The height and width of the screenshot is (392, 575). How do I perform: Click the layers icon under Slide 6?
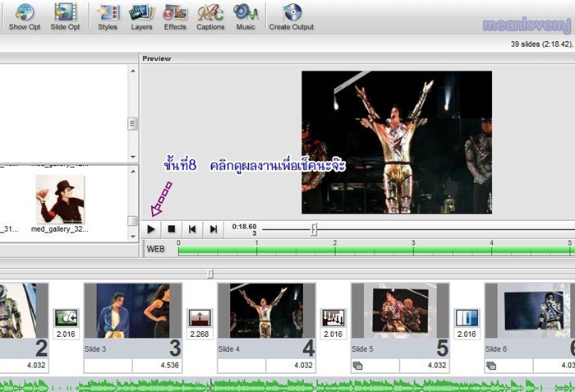[x=491, y=366]
